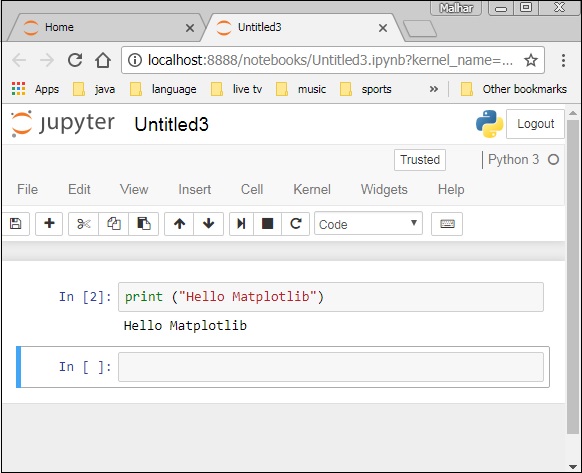The width and height of the screenshot is (582, 473).
Task: Open the cell type Code dropdown
Action: click(x=368, y=224)
